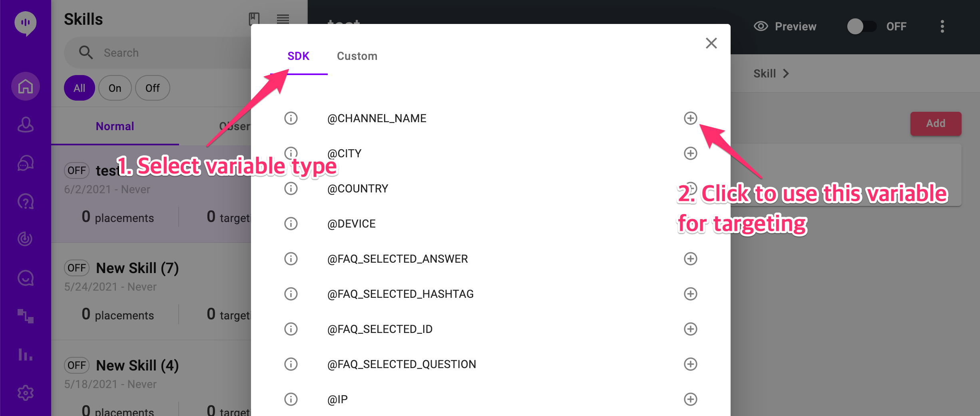Image resolution: width=980 pixels, height=416 pixels.
Task: Click the @IP variable name
Action: click(337, 399)
